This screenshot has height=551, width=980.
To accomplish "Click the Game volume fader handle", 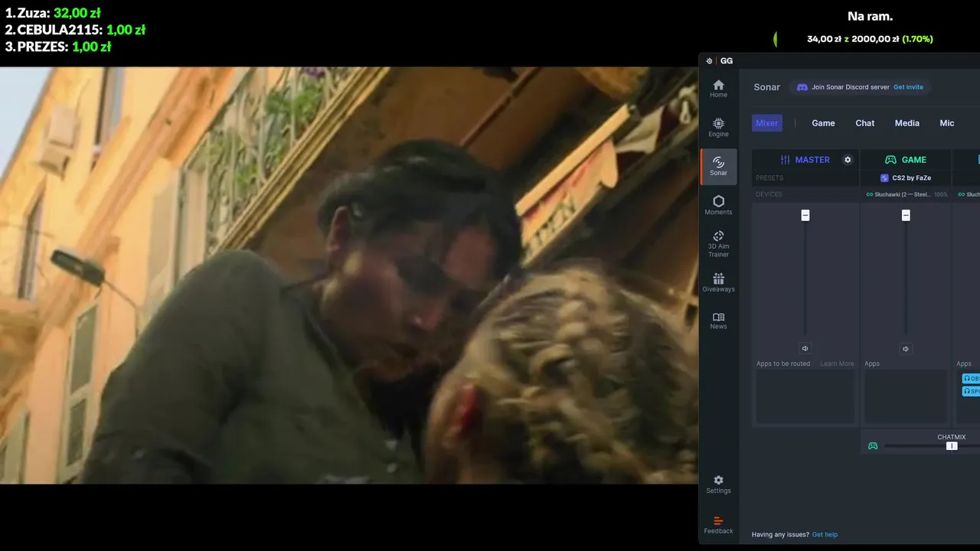I will point(906,216).
